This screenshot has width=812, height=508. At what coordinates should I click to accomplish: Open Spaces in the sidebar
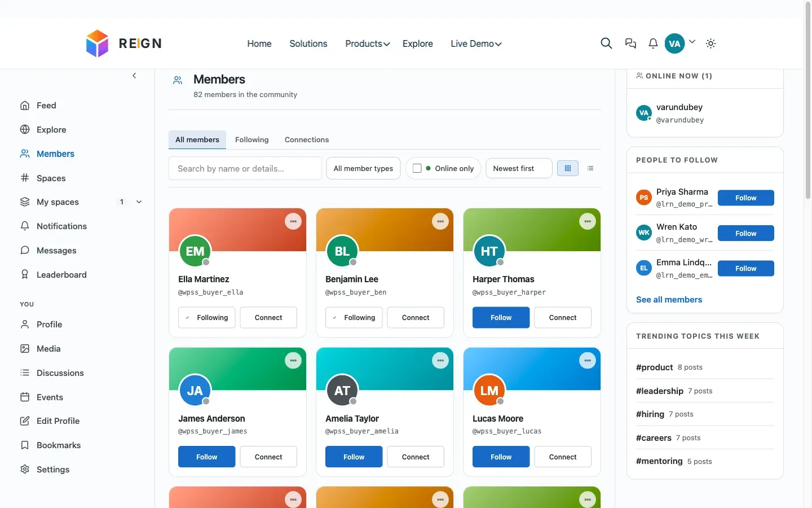click(51, 178)
